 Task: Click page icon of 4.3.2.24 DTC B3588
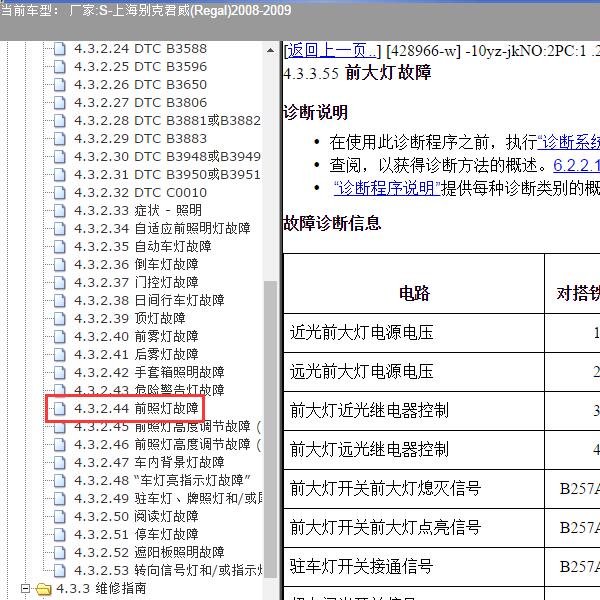(59, 49)
